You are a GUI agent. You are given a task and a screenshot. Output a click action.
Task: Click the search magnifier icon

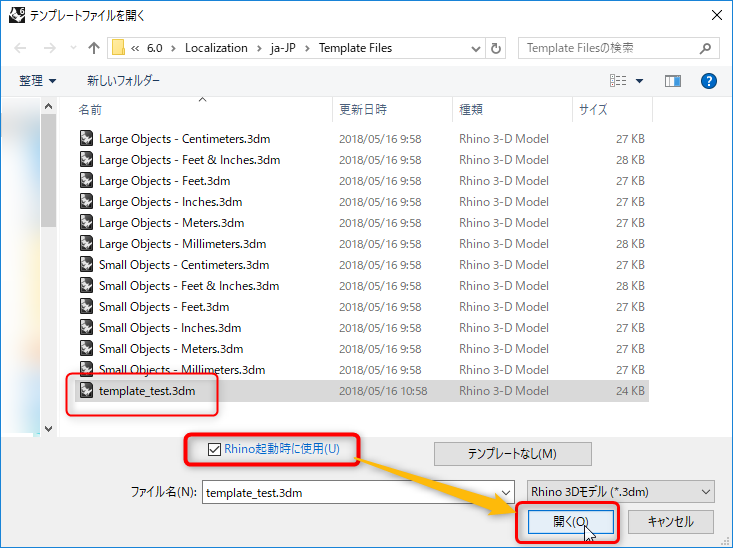pyautogui.click(x=706, y=48)
